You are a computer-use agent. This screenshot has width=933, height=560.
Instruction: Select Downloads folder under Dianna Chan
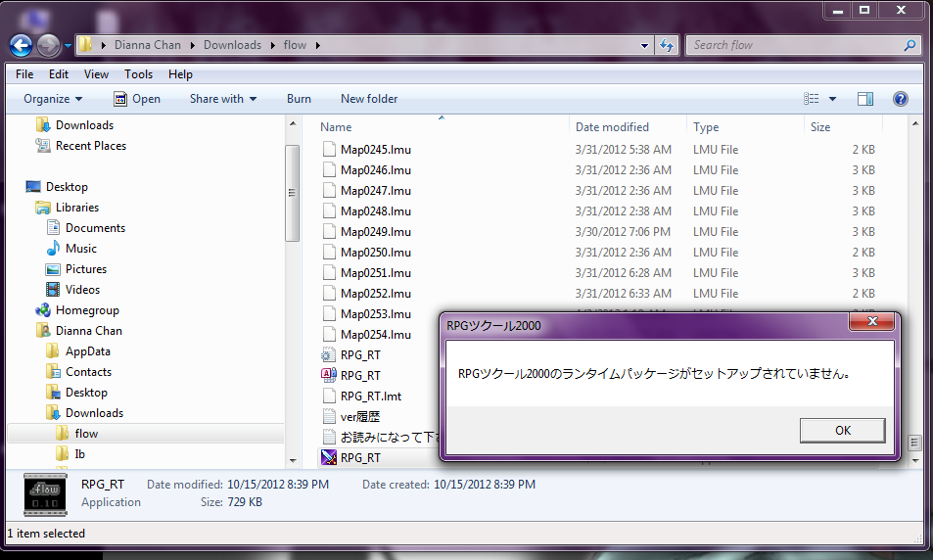coord(94,413)
